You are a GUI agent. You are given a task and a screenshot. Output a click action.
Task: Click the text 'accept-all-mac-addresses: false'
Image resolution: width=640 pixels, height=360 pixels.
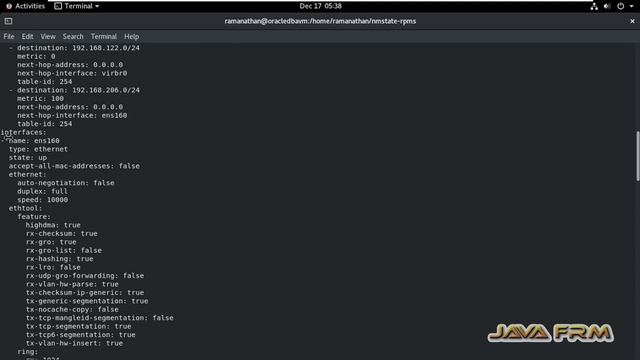pos(74,166)
